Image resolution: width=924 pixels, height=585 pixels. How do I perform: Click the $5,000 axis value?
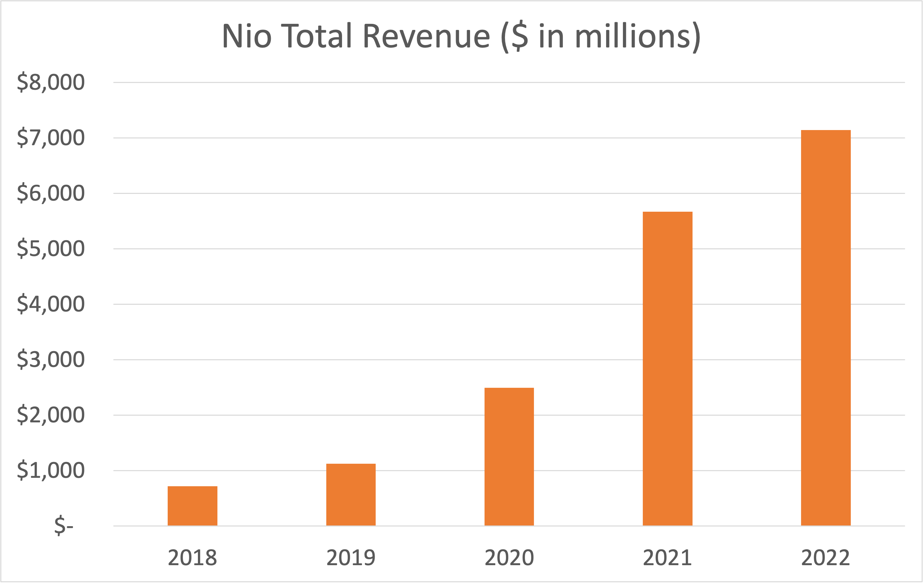(x=50, y=248)
